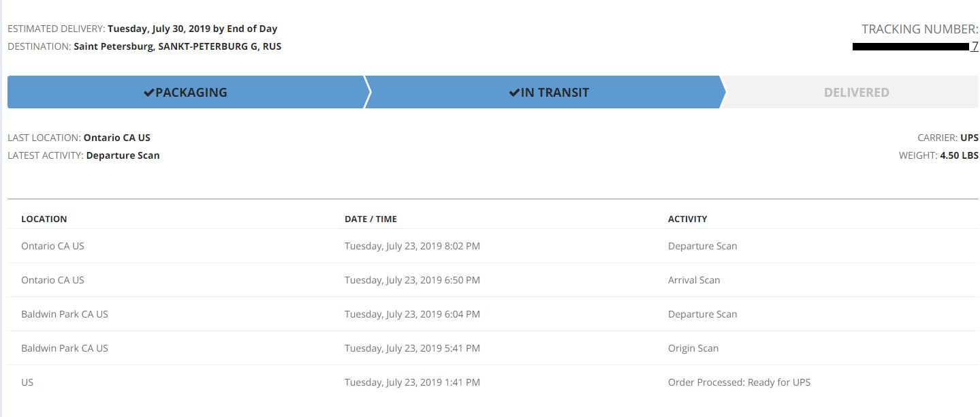Image resolution: width=980 pixels, height=417 pixels.
Task: Click the Activity column header
Action: pyautogui.click(x=687, y=219)
